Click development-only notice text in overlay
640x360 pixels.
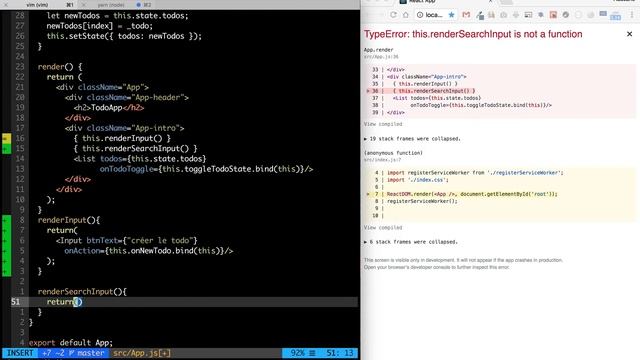(x=463, y=264)
